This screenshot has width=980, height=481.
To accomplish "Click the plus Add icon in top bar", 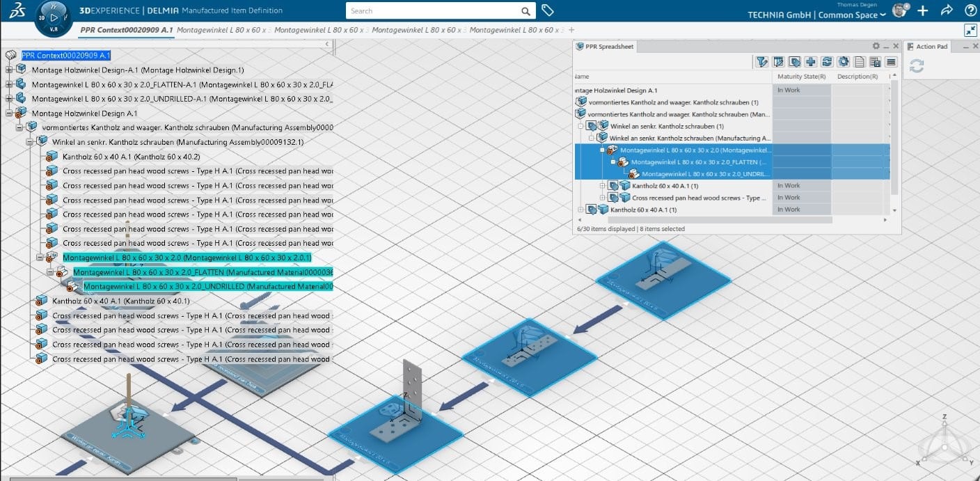I will (x=923, y=10).
